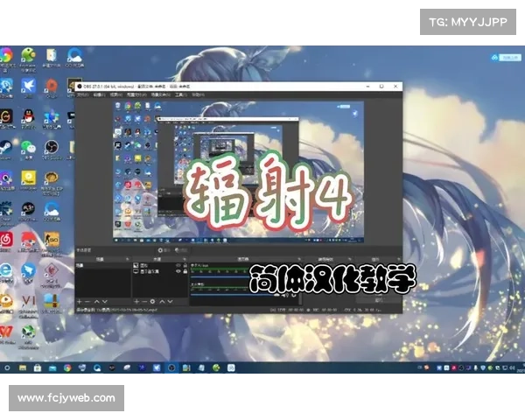The image size is (525, 420).
Task: Adjust the second mixer channel volume slider
Action: coord(234,295)
